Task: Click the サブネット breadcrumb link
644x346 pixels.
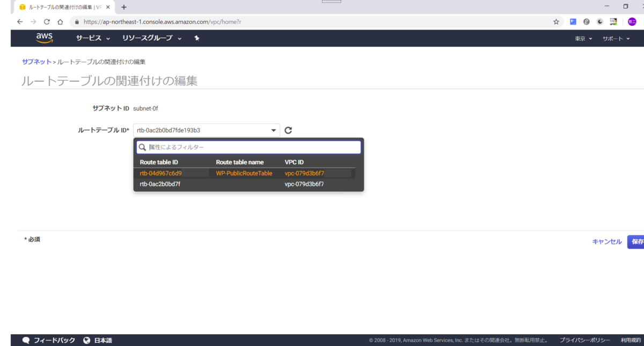Action: coord(36,62)
